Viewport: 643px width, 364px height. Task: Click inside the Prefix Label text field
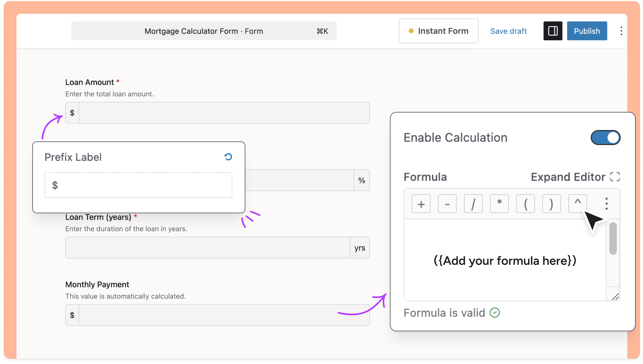[138, 185]
